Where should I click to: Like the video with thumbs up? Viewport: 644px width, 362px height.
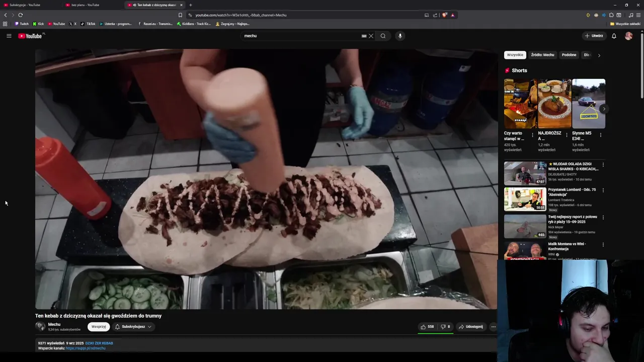tap(427, 327)
